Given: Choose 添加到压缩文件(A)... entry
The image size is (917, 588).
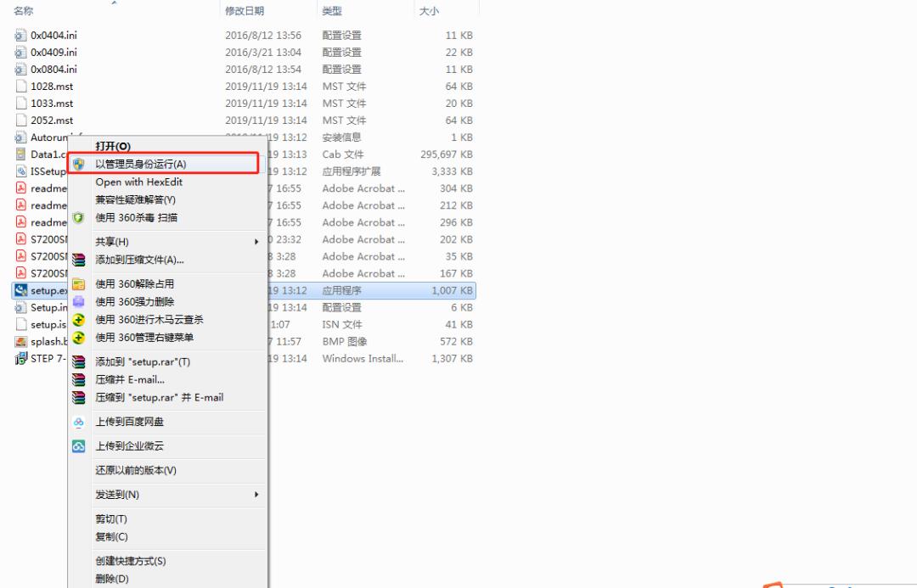Looking at the screenshot, I should click(x=140, y=260).
